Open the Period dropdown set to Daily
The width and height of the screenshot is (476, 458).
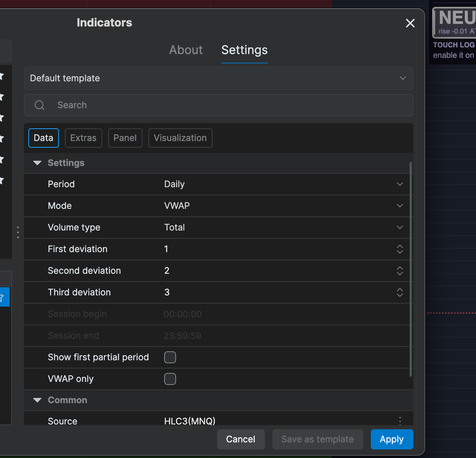(x=284, y=184)
